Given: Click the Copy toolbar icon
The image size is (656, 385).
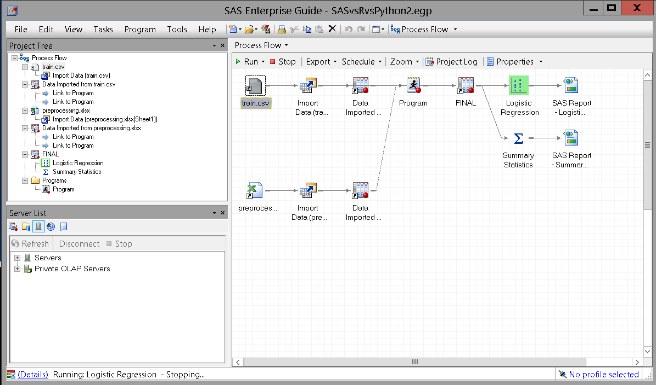Looking at the screenshot, I should point(307,29).
